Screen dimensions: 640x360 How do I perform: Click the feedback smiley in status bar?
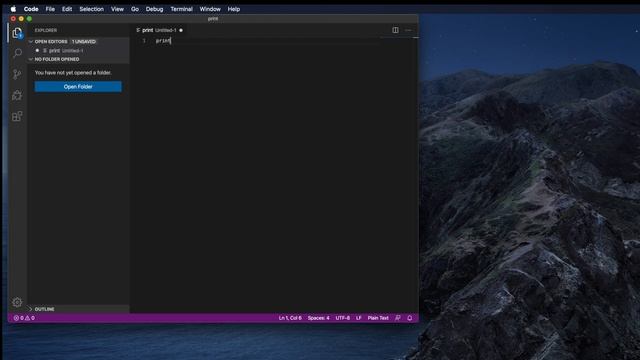(398, 318)
